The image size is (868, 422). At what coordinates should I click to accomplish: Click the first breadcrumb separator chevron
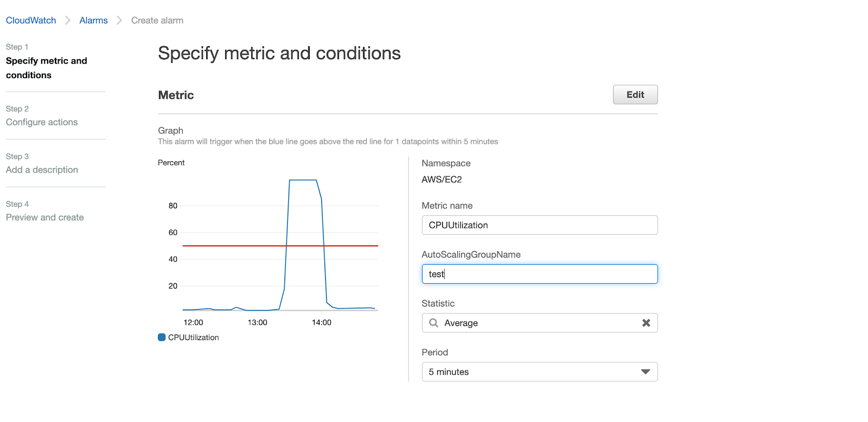pyautogui.click(x=68, y=21)
